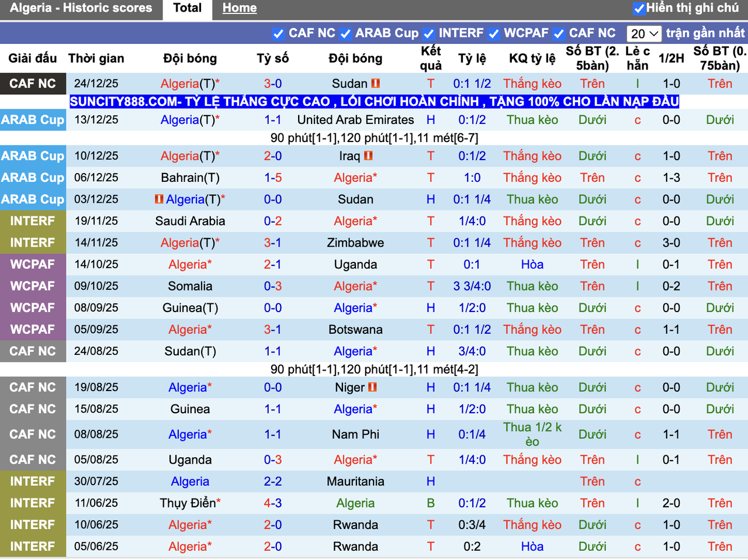Click the Mauritania team name
748x560 pixels.
tap(355, 482)
